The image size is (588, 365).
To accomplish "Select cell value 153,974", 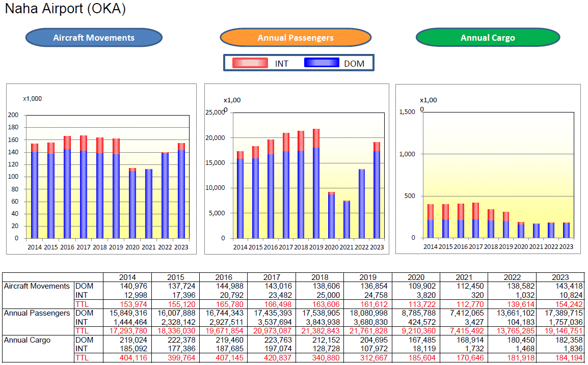I will pos(133,304).
